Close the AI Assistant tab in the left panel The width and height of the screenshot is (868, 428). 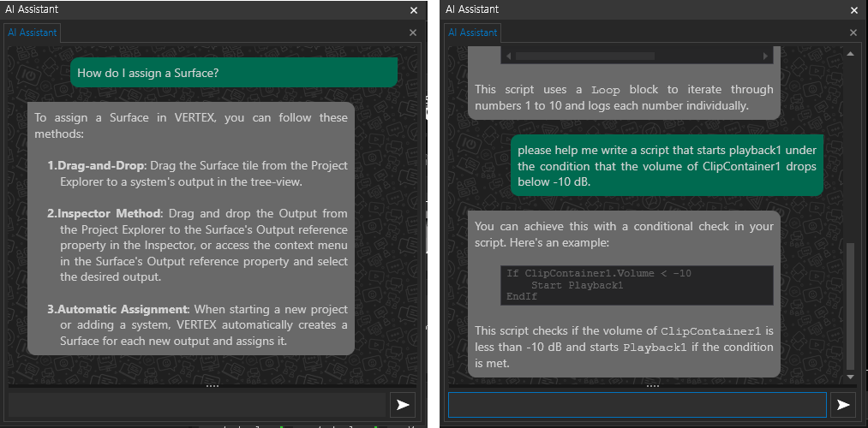coord(413,33)
